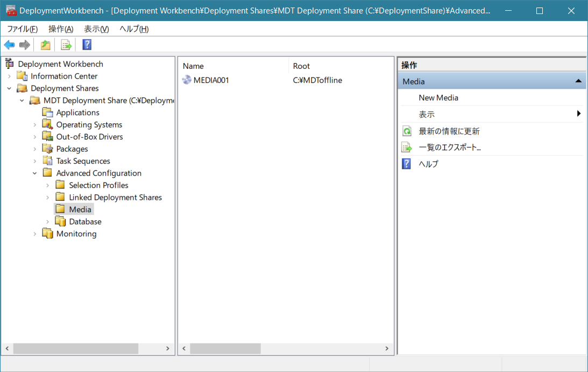Expand the Information Center node
Screen dimensions: 588x372
coord(9,76)
